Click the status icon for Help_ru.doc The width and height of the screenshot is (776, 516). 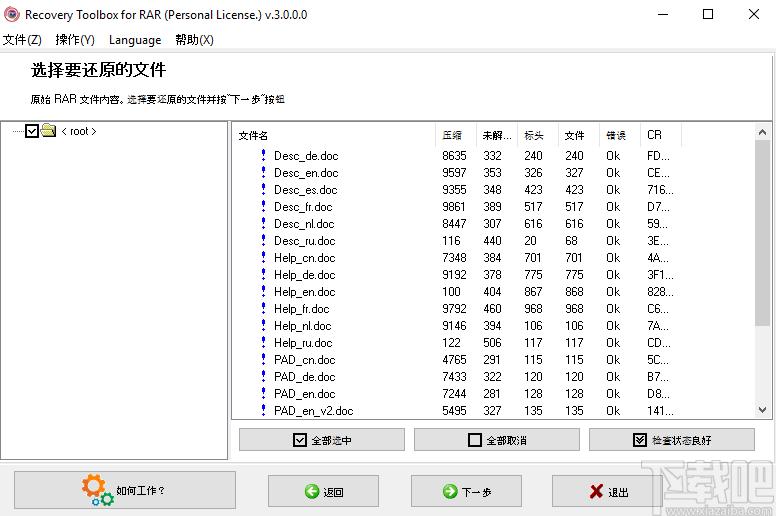click(x=263, y=342)
